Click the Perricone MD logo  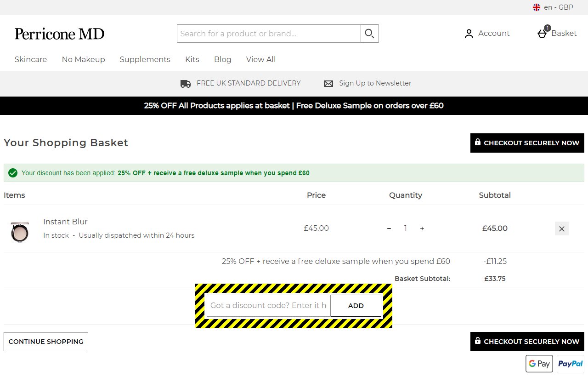point(59,34)
